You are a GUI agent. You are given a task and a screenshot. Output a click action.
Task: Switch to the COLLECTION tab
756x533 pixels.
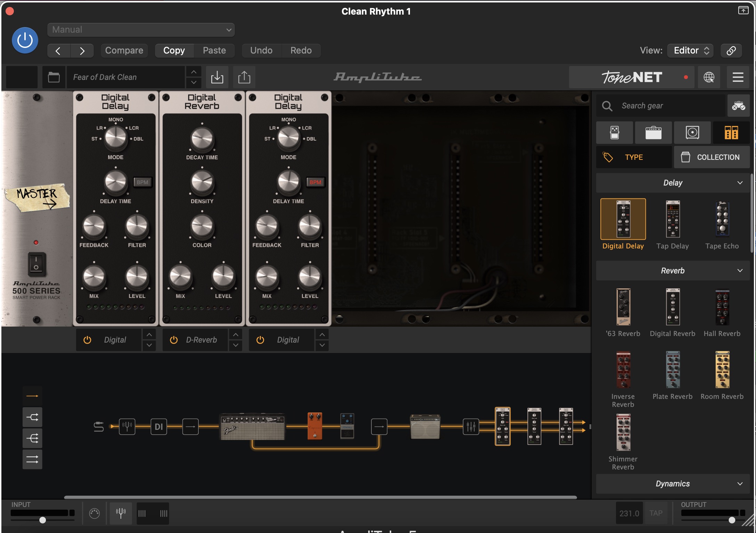coord(712,157)
